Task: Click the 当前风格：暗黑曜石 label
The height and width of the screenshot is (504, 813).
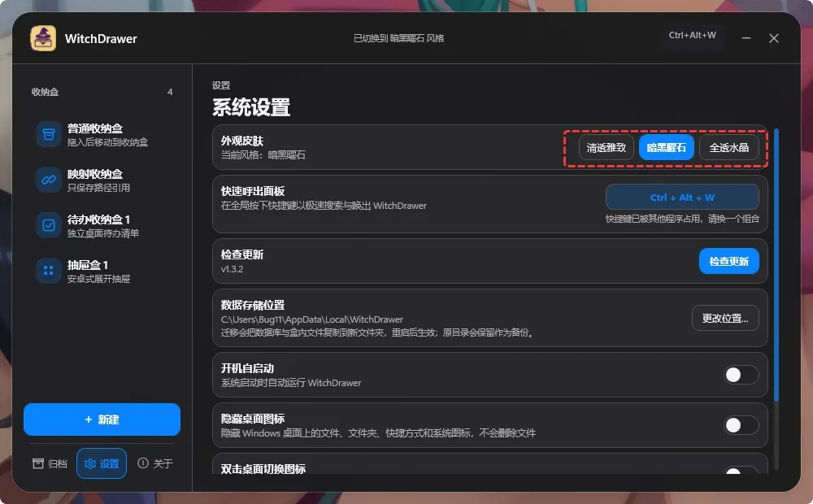Action: click(263, 155)
